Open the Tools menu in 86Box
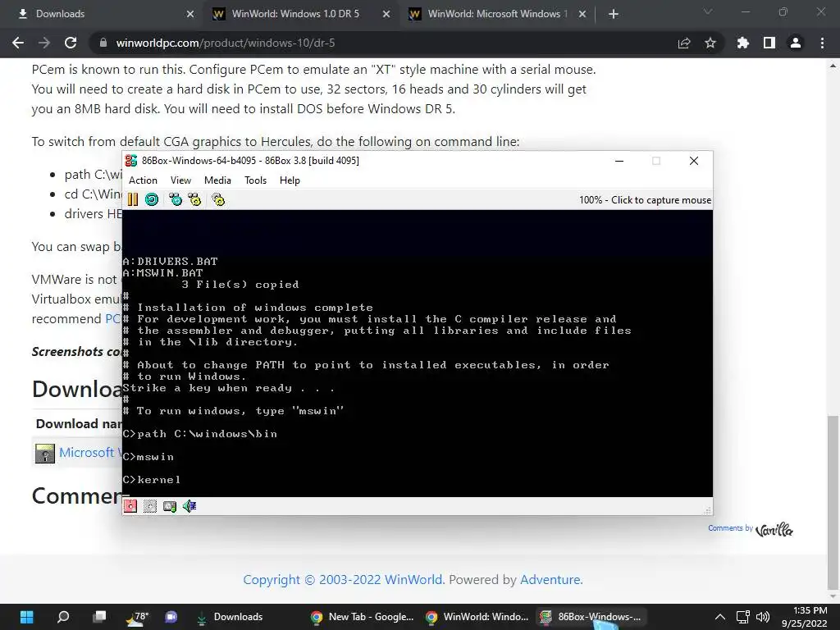Viewport: 840px width, 630px height. (x=256, y=180)
